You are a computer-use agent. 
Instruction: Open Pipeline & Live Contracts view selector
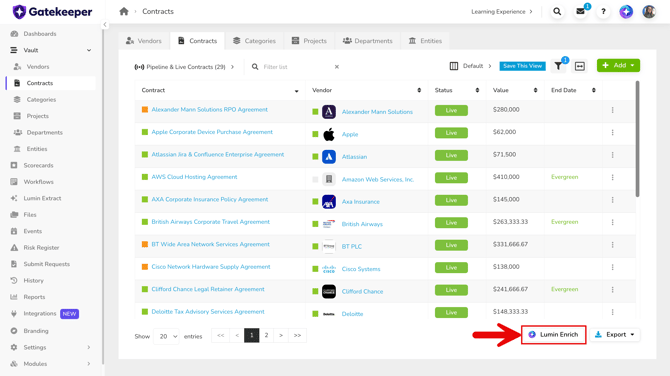point(184,67)
